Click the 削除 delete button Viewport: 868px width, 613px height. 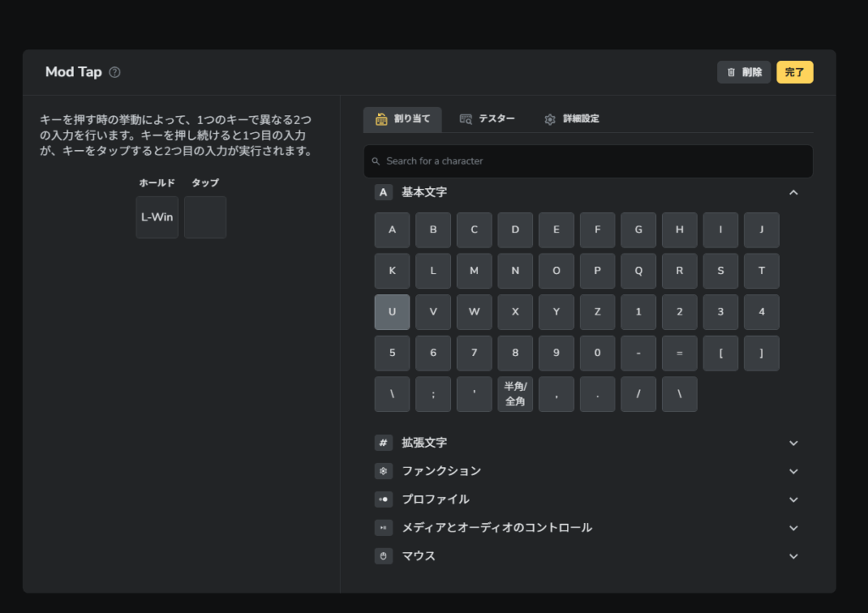click(743, 72)
